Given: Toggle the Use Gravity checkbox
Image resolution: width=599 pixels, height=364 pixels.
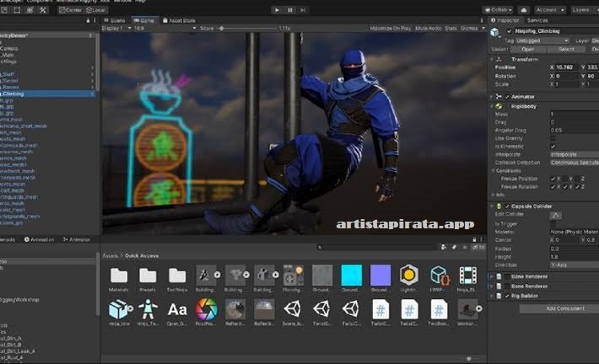Looking at the screenshot, I should [x=553, y=138].
